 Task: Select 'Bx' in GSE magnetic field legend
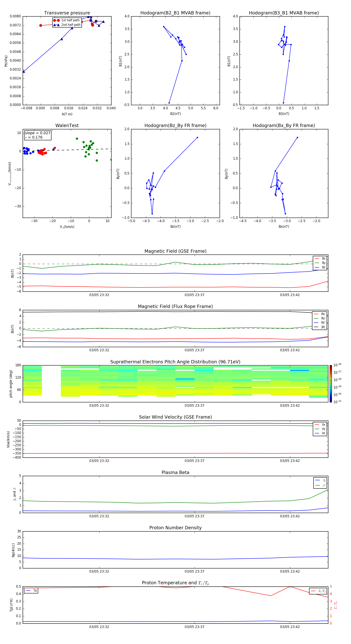coord(320,259)
